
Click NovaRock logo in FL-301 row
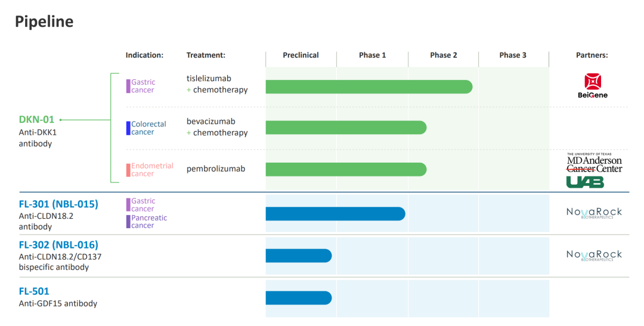[594, 213]
